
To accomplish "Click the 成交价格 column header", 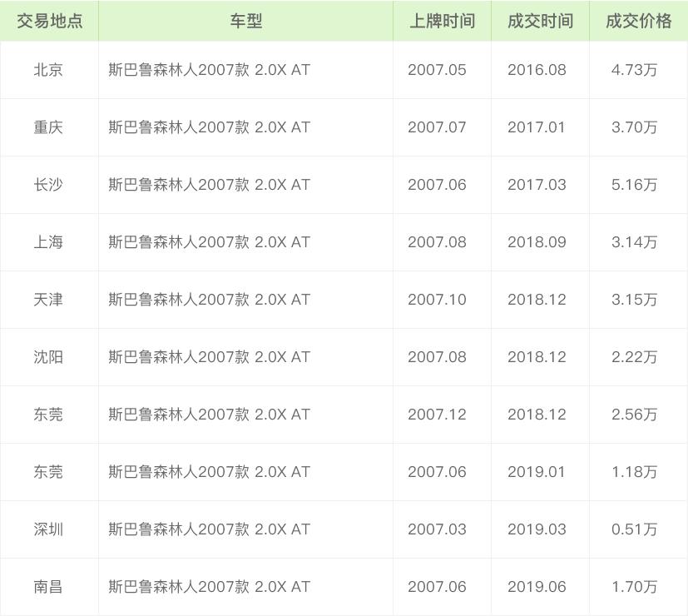I will click(638, 21).
